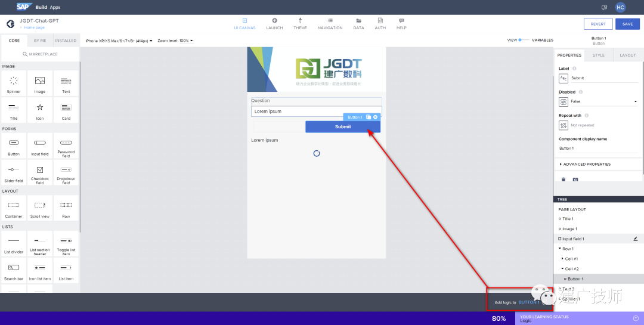The image size is (644, 325).
Task: Collapse Cell #2 in the tree
Action: (x=562, y=269)
